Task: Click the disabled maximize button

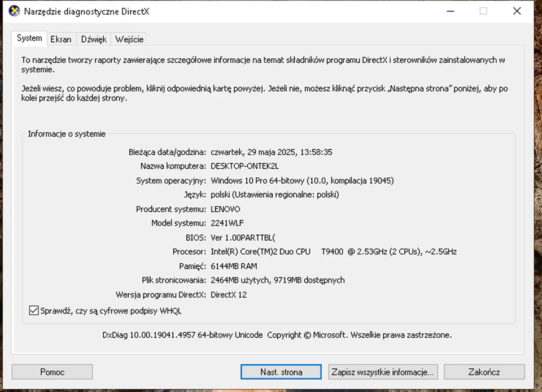Action: [x=484, y=11]
